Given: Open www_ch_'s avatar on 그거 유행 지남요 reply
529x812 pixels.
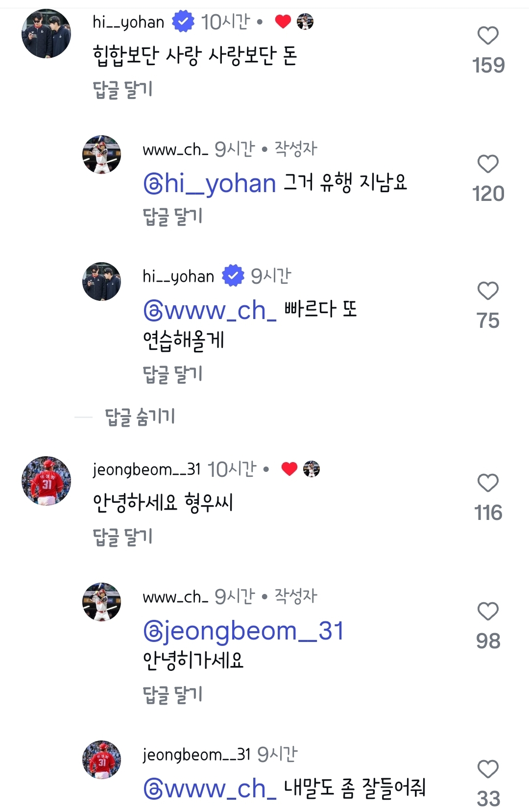Looking at the screenshot, I should click(x=102, y=155).
